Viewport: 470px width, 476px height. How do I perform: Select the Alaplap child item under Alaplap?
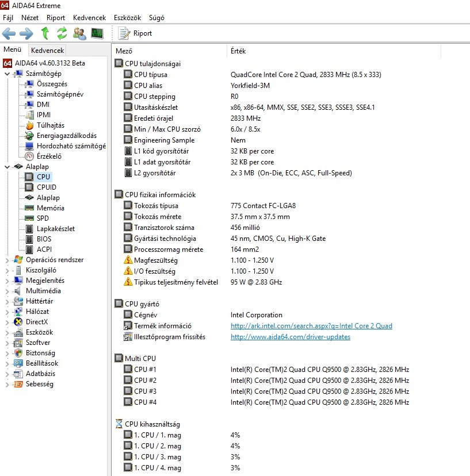(x=48, y=198)
